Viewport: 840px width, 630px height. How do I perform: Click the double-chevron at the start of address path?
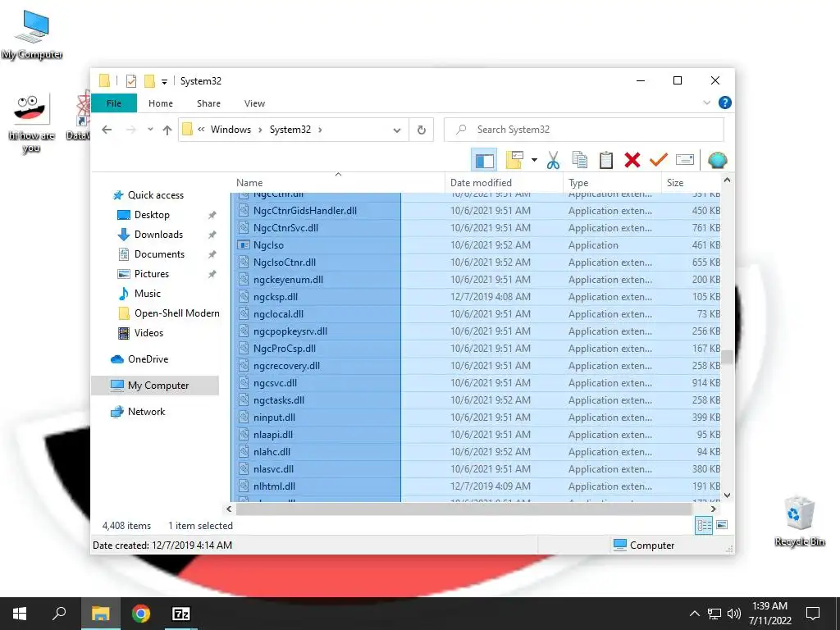pyautogui.click(x=202, y=130)
